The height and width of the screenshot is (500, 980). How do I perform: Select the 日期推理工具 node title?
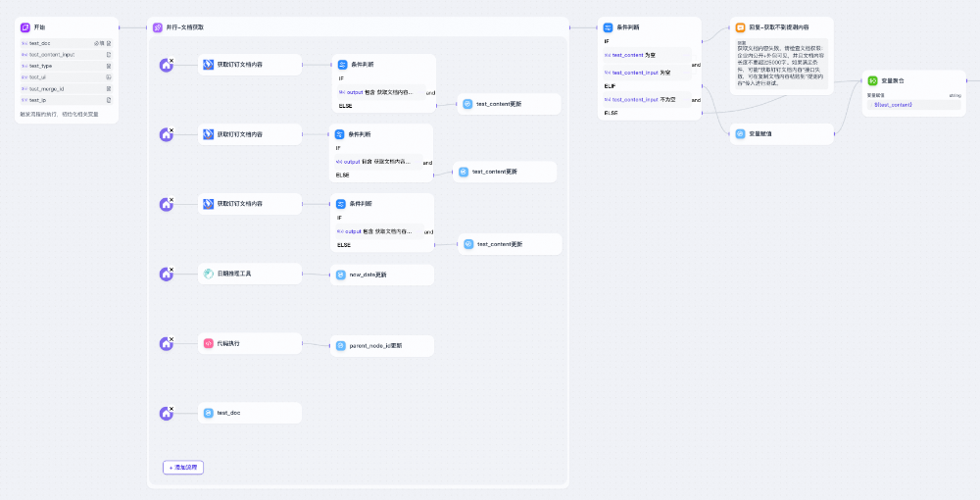point(234,274)
